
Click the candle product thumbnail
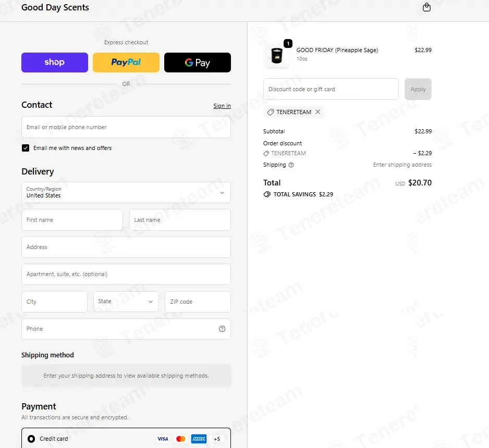[x=277, y=55]
